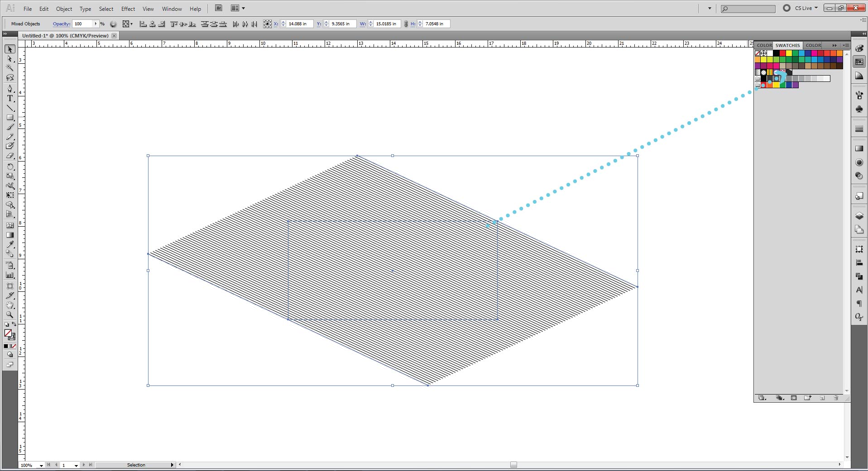Select the black swatch in the Swatches panel
This screenshot has height=471, width=868.
click(x=775, y=53)
